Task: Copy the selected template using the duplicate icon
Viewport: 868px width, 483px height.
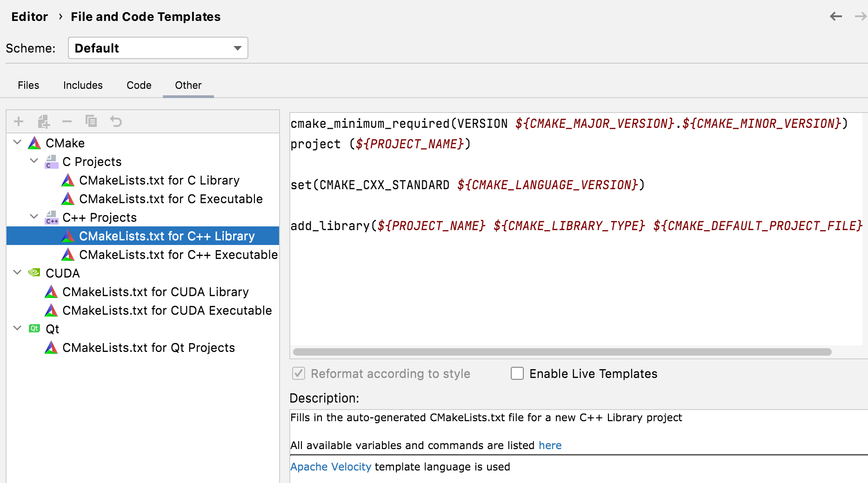Action: [91, 121]
